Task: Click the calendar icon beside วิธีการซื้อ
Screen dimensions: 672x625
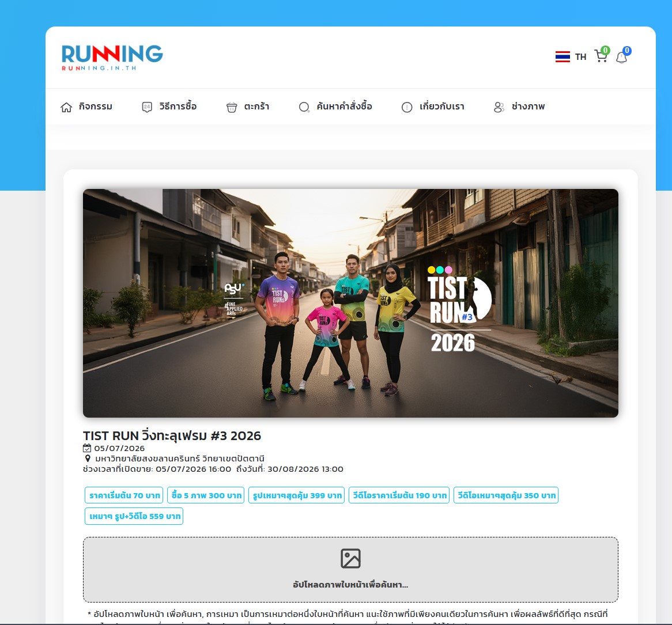Action: (147, 107)
